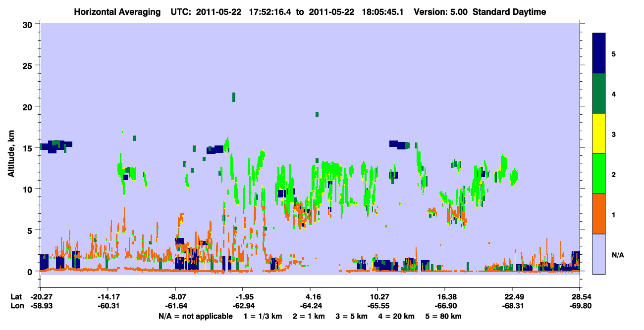
Task: Click the 0 altitude tick label
Action: click(31, 272)
